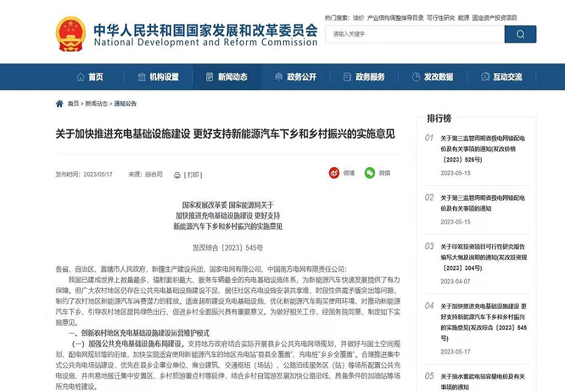Focus the 请输入关键字 search field
The image size is (565, 392).
[415, 34]
